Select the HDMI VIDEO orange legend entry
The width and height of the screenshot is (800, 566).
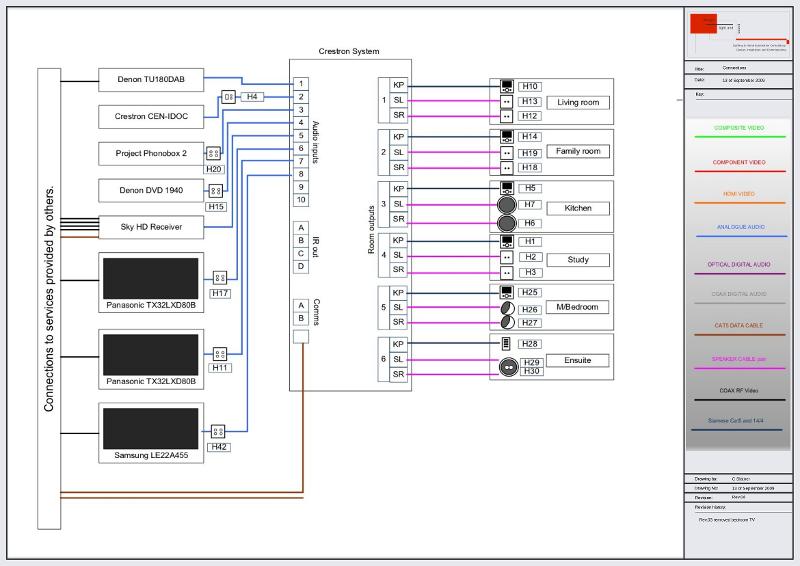(739, 194)
